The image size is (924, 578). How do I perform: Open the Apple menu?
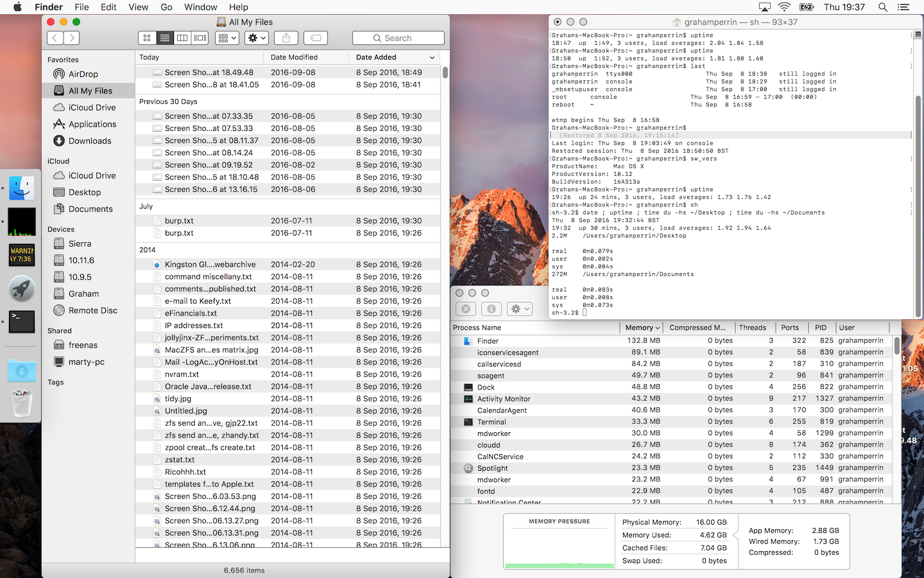[17, 7]
